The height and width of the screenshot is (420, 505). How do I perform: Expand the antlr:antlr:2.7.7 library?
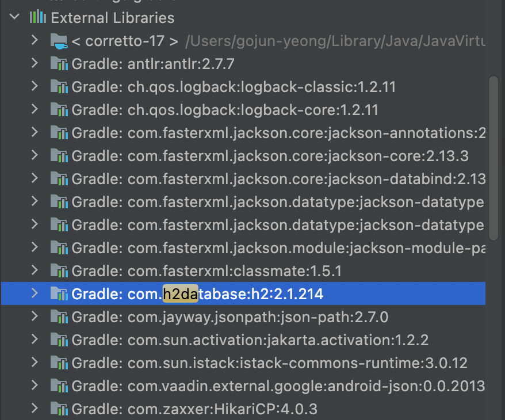tap(35, 63)
